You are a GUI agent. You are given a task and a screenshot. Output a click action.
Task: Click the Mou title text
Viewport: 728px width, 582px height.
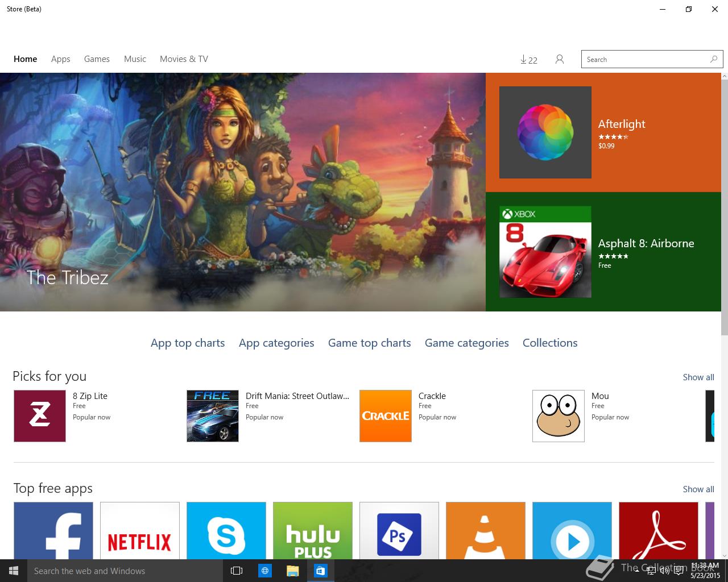click(600, 396)
